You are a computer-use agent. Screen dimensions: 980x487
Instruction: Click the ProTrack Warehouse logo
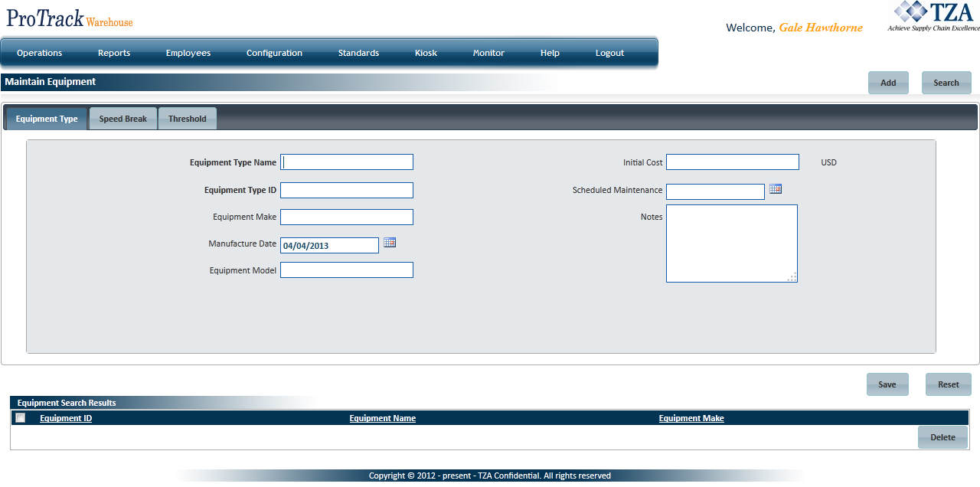click(x=70, y=20)
